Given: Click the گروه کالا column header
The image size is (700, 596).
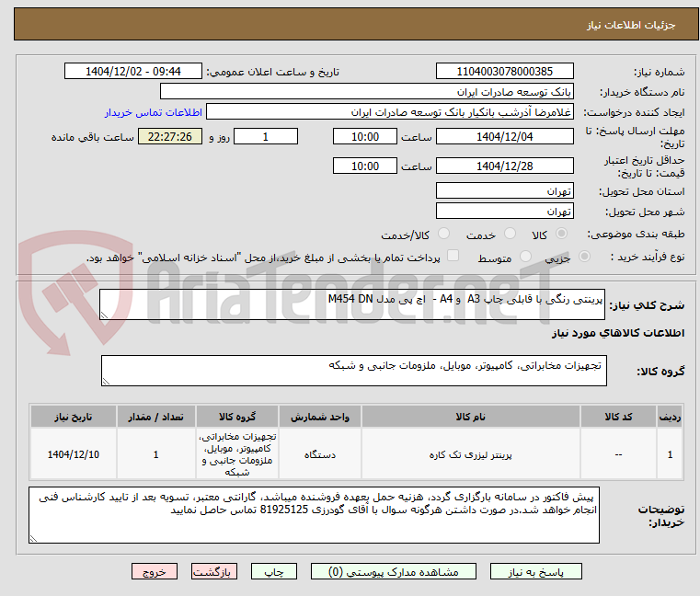Looking at the screenshot, I should (237, 417).
